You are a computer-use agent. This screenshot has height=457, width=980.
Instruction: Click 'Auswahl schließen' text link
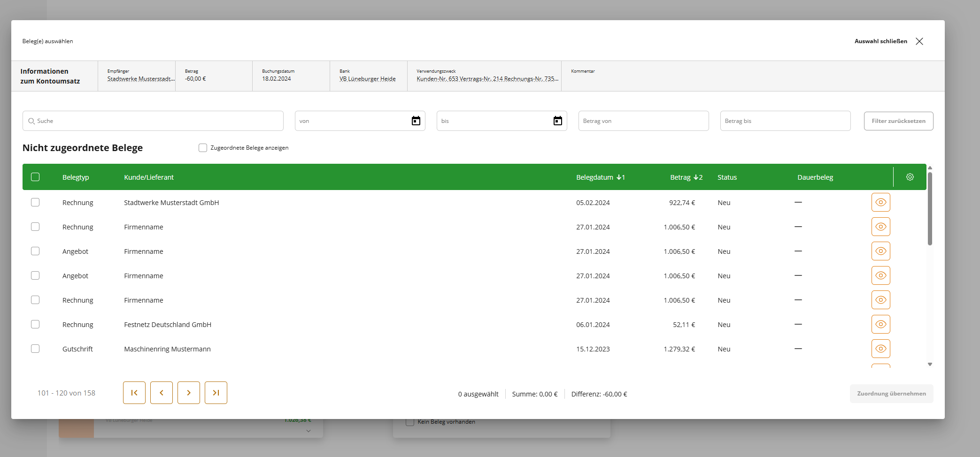click(880, 41)
